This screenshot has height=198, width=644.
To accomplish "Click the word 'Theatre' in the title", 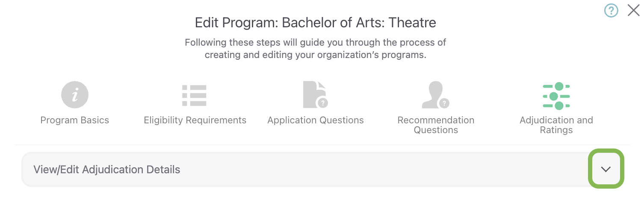I will pyautogui.click(x=412, y=23).
